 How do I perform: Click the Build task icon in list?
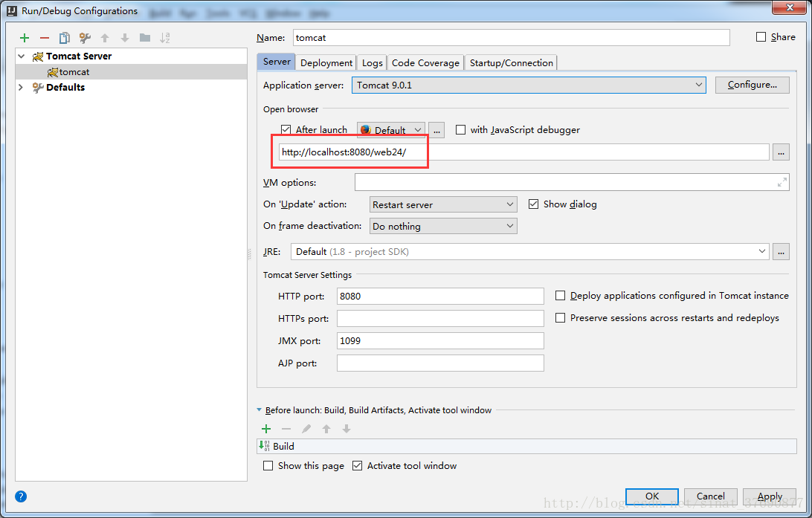click(265, 446)
